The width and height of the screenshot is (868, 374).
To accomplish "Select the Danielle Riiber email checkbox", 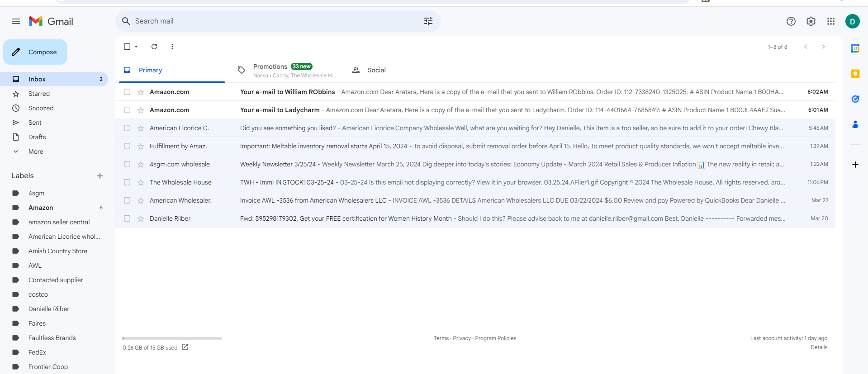I will 127,218.
